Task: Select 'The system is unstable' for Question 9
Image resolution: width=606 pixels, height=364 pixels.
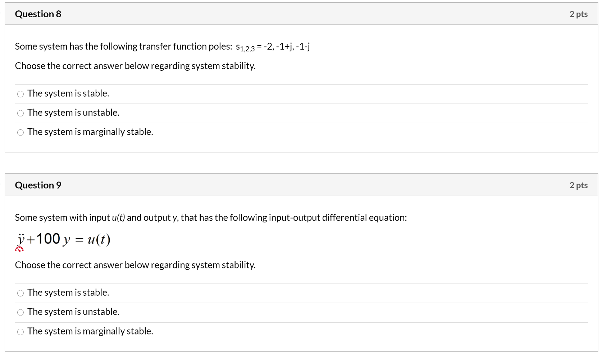Action: [20, 312]
